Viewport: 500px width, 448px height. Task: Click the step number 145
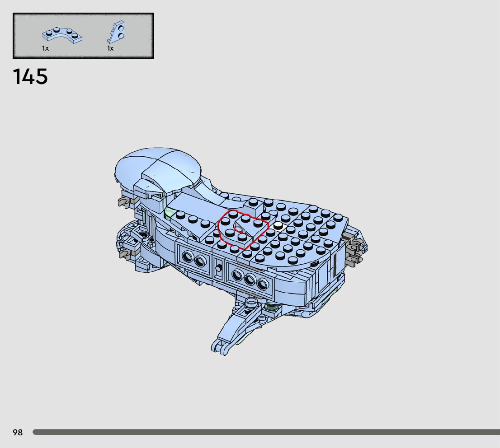30,77
